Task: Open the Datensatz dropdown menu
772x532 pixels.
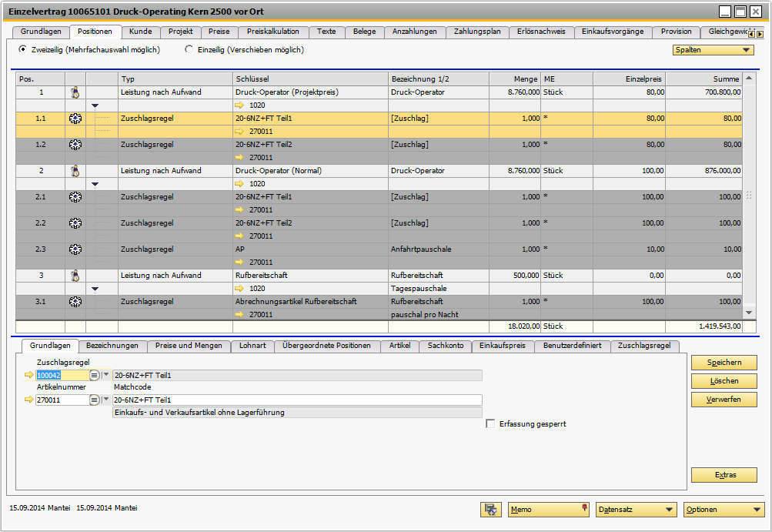Action: pyautogui.click(x=636, y=510)
